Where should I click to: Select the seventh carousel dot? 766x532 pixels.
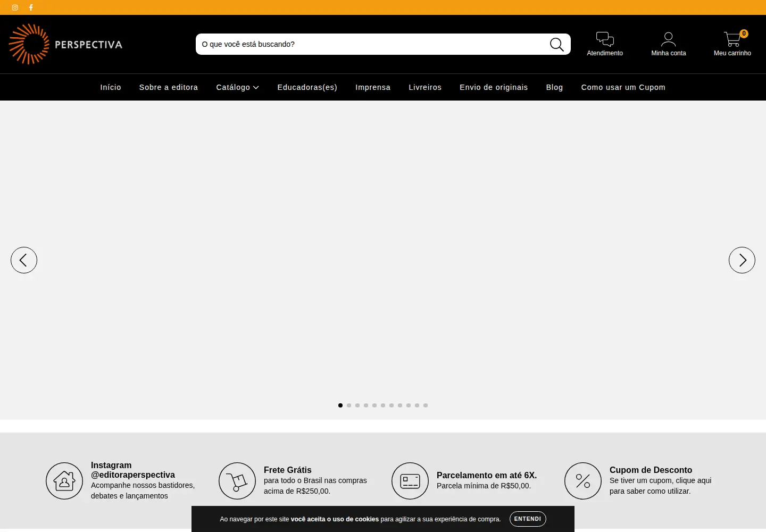point(392,405)
